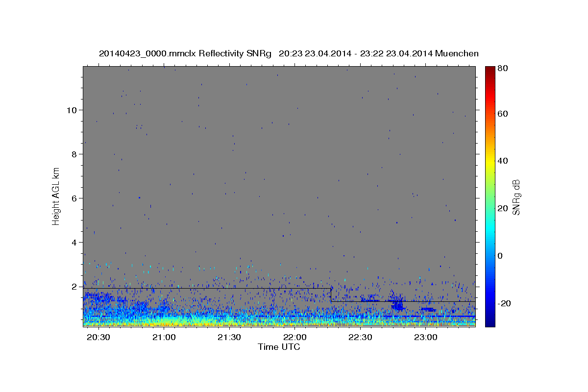Click the colorbar value 0
Screen dimensions: 588x392
pos(500,256)
